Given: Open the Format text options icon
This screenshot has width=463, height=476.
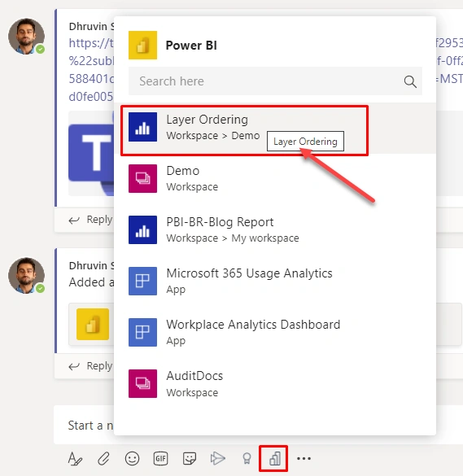Looking at the screenshot, I should click(x=75, y=458).
